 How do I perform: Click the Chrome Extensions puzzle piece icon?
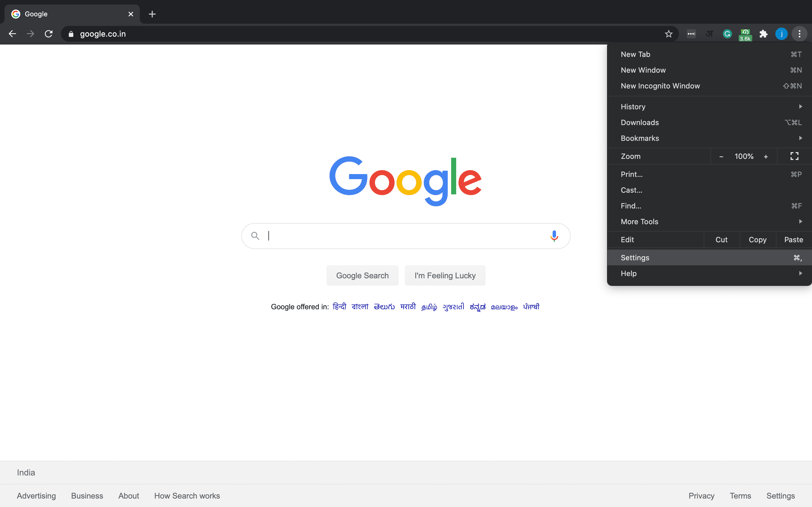pyautogui.click(x=764, y=34)
